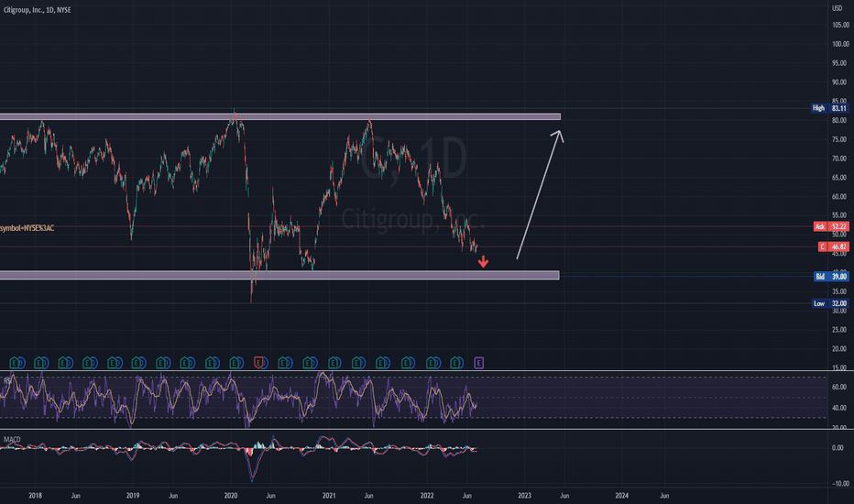Click the 20.00 price scale value
The image size is (854, 504).
pos(839,349)
